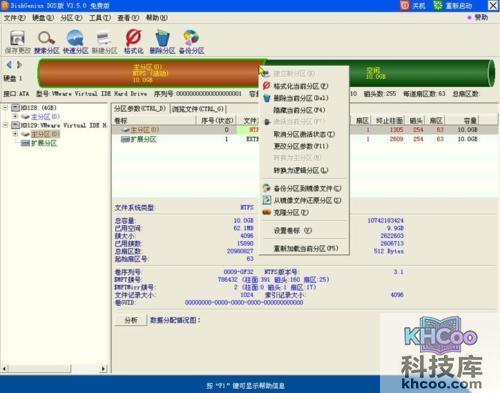The image size is (500, 393).
Task: Open the 硬盘(D) menu
Action: (x=43, y=18)
